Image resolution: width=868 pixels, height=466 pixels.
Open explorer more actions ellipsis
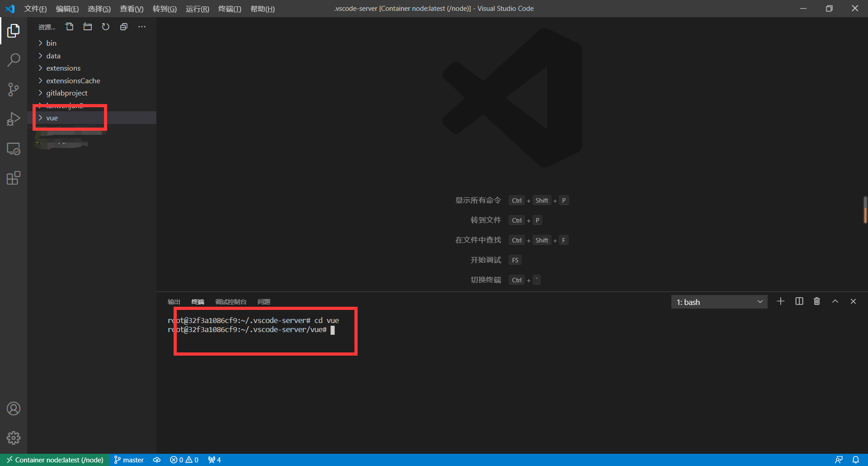[142, 27]
